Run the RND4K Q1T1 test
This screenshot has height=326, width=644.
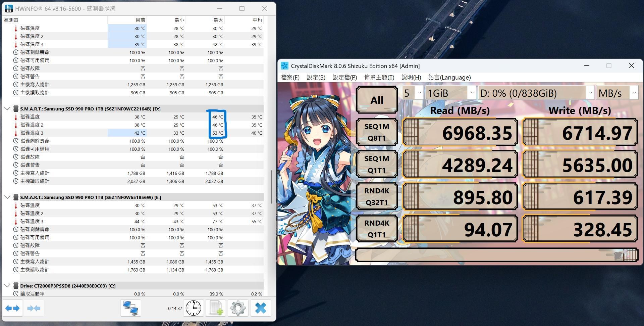point(377,229)
